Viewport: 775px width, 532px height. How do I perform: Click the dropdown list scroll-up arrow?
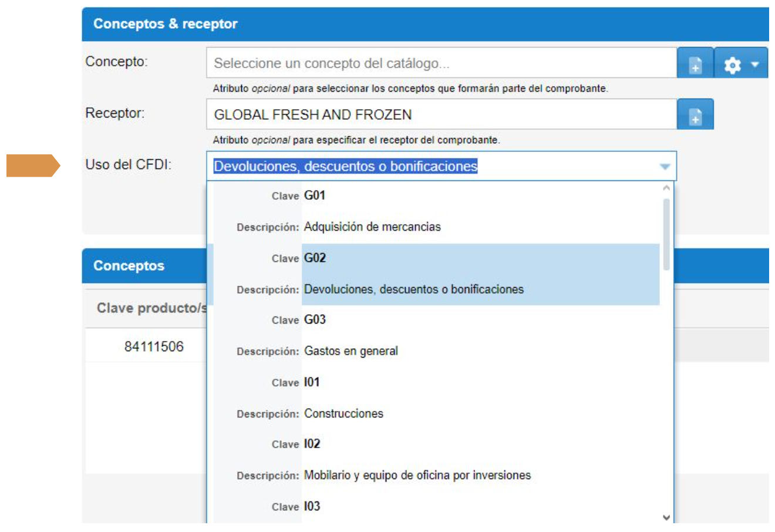pos(666,188)
